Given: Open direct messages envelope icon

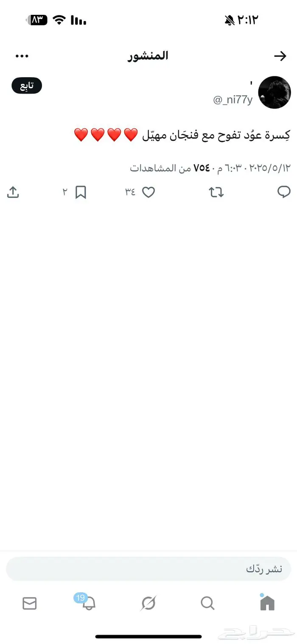Looking at the screenshot, I should [29, 603].
